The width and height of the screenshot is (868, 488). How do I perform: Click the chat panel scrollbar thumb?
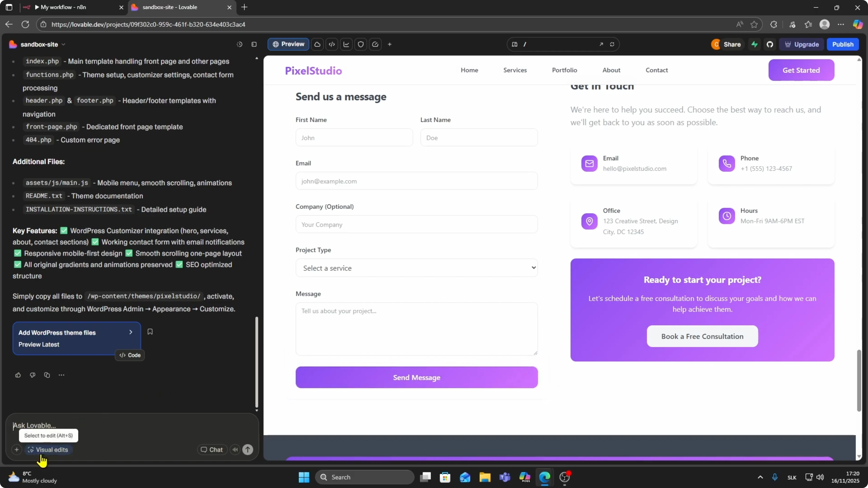pyautogui.click(x=257, y=362)
